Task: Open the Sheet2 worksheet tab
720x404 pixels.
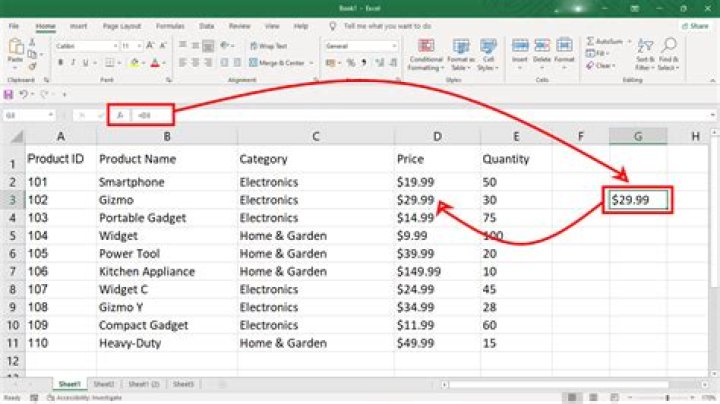Action: (104, 384)
